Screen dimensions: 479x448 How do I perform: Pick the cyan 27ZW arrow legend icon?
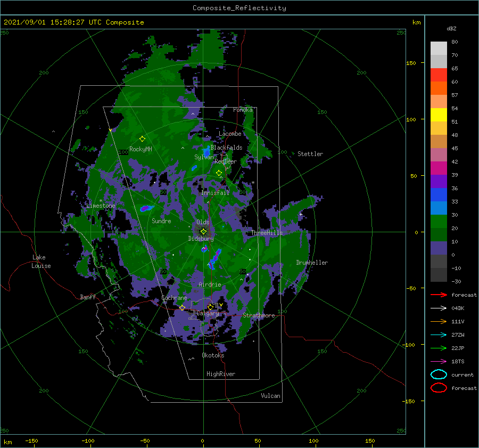[x=439, y=335]
